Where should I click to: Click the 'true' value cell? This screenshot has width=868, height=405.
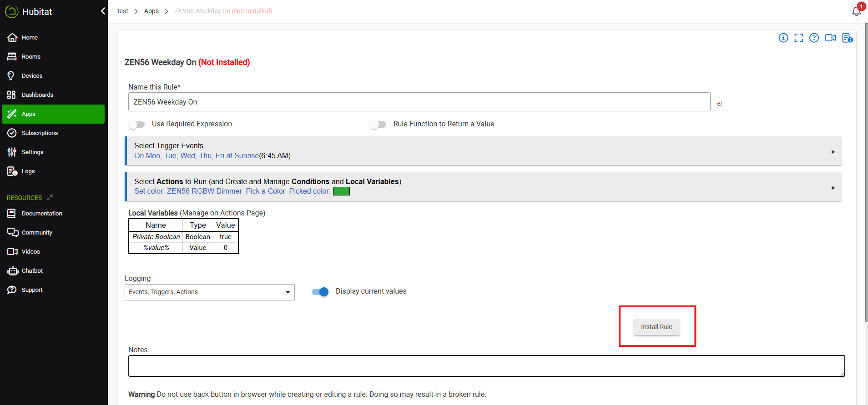coord(226,237)
